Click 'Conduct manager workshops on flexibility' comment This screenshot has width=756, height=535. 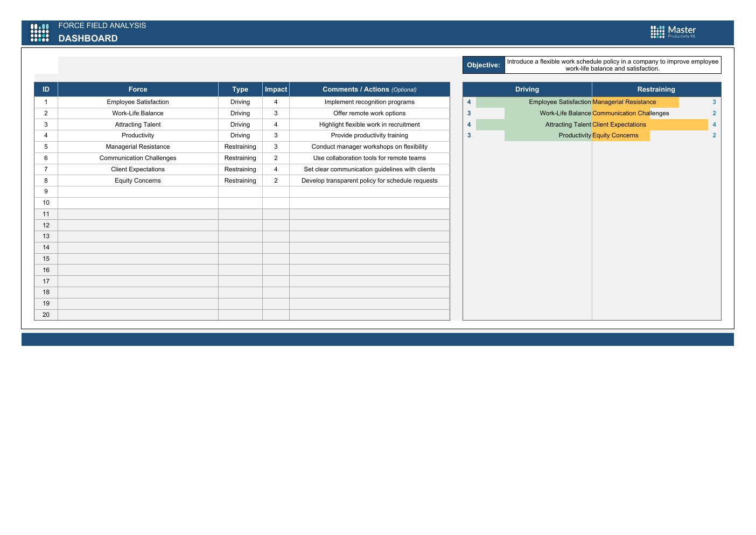tap(369, 147)
